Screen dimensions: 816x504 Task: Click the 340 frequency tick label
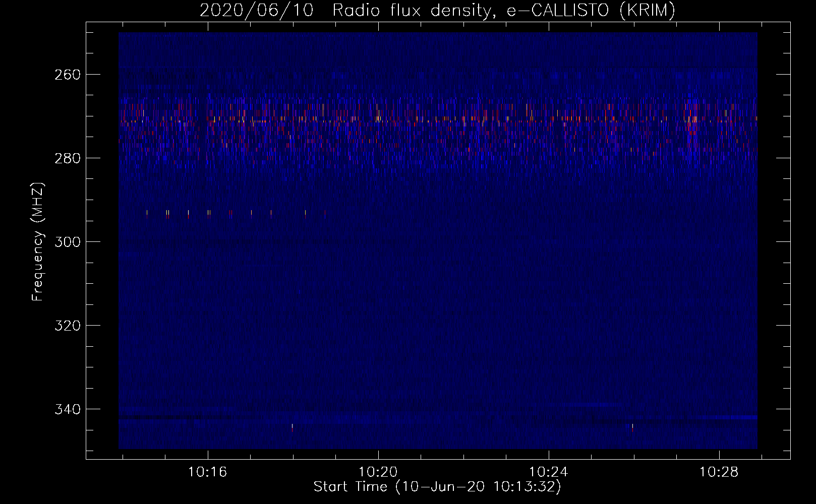pyautogui.click(x=67, y=409)
